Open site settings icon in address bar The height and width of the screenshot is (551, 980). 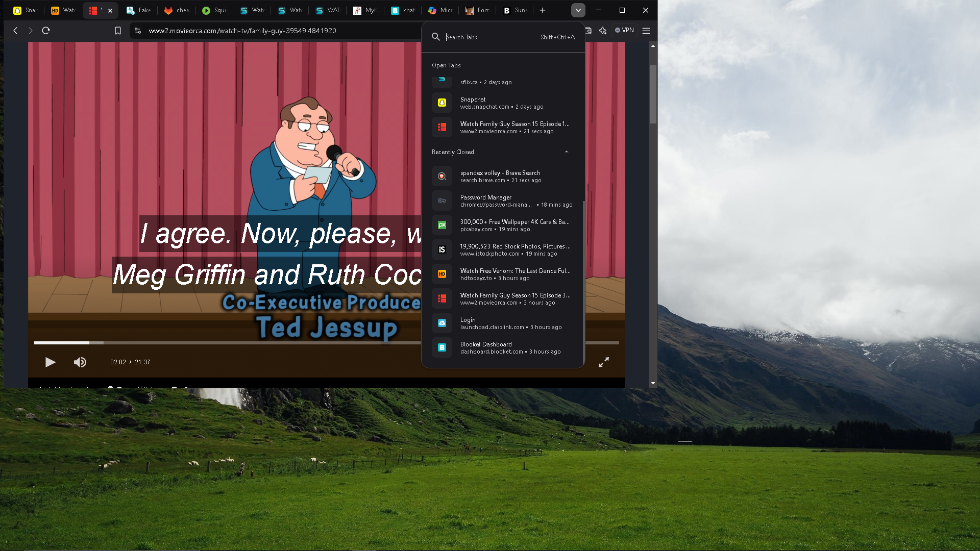coord(138,31)
